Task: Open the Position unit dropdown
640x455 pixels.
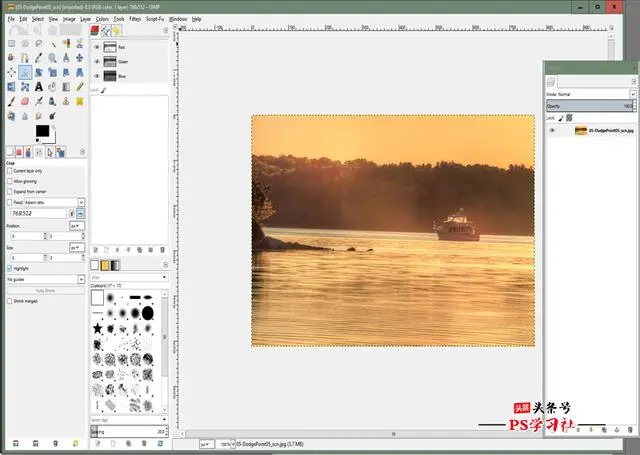Action: tap(77, 226)
